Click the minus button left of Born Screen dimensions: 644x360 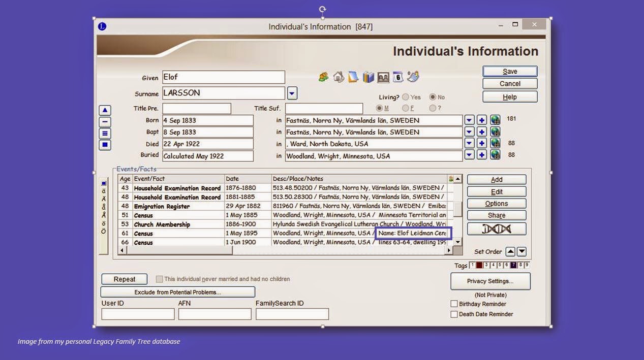[105, 122]
